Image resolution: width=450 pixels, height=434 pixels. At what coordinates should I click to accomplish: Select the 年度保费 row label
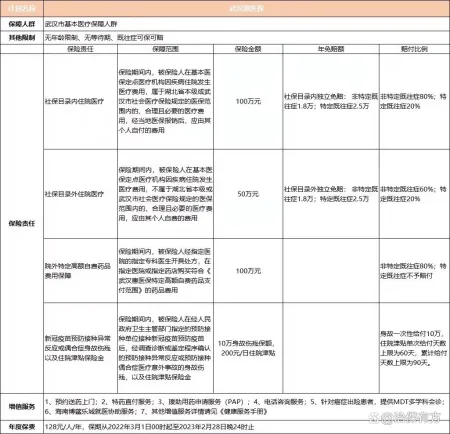pyautogui.click(x=22, y=427)
